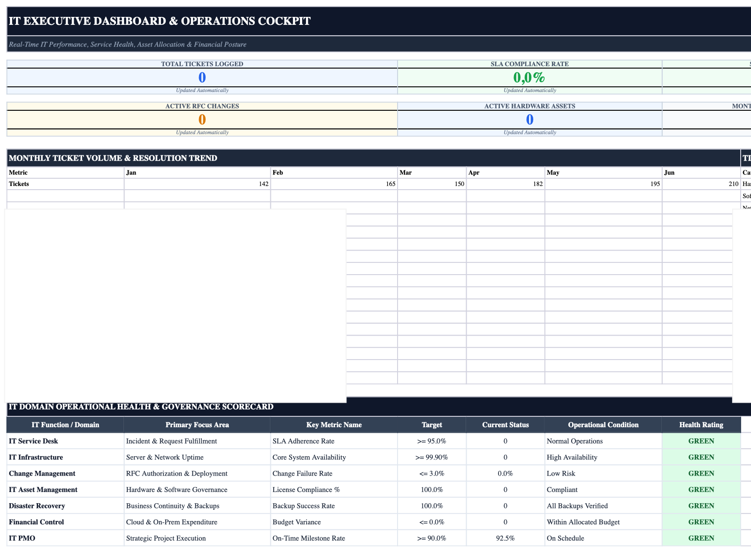751x560 pixels.
Task: Click the 92.5% current status cell
Action: click(x=506, y=538)
